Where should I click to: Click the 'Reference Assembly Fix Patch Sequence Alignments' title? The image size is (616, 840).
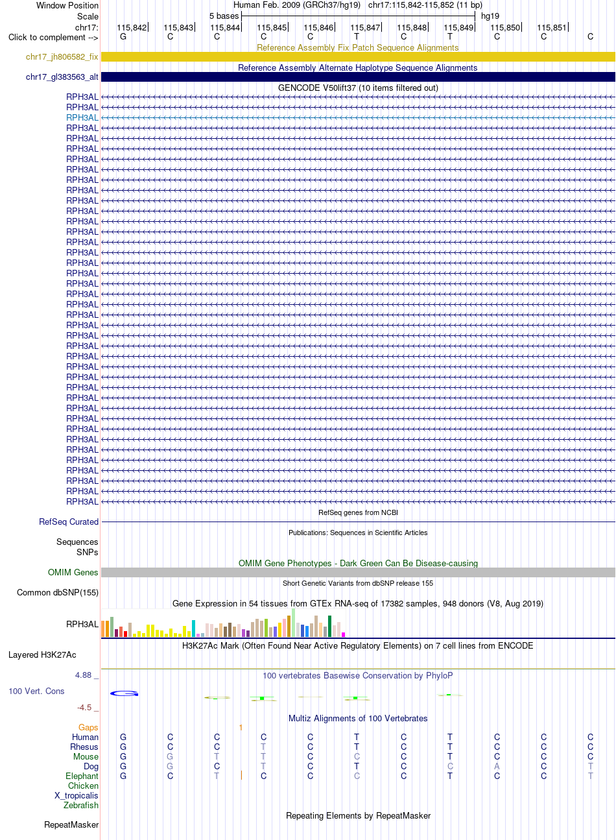pos(358,47)
